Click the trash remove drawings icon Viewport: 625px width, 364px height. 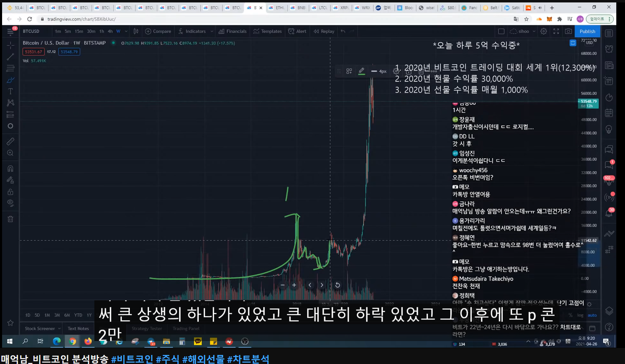point(10,219)
